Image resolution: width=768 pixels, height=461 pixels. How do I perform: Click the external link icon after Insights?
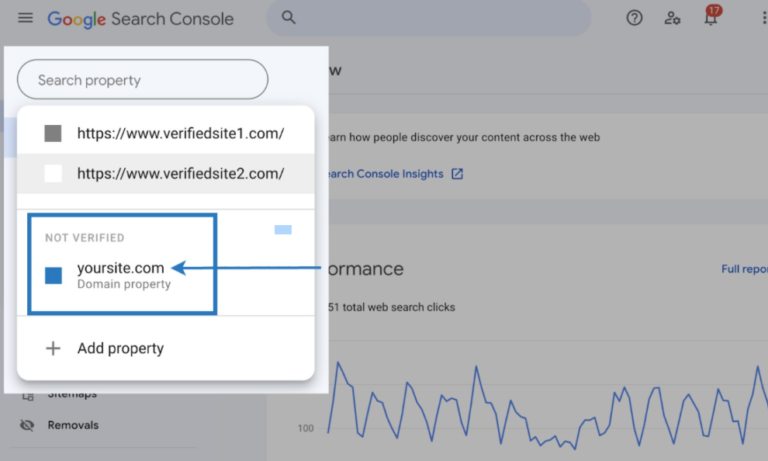(457, 174)
